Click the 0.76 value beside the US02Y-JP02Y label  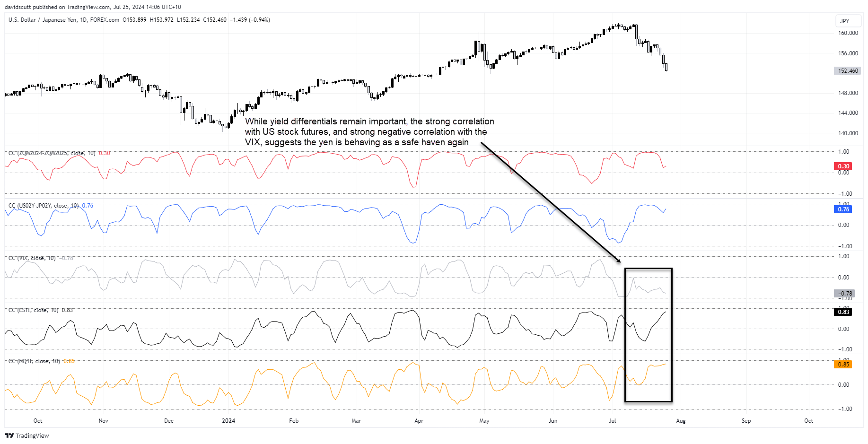point(88,206)
